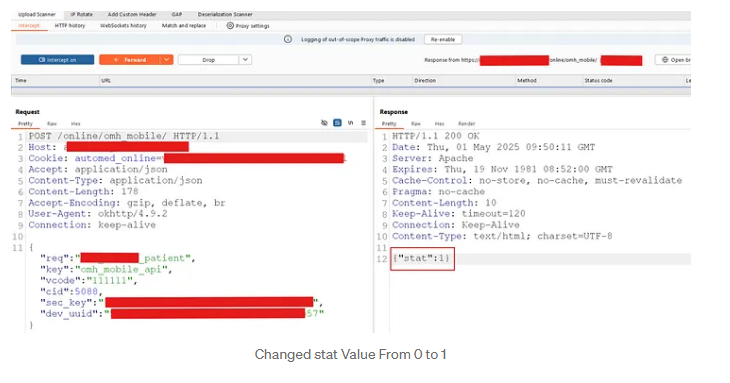Click the Date response header line
This screenshot has height=383, width=730.
[x=493, y=148]
